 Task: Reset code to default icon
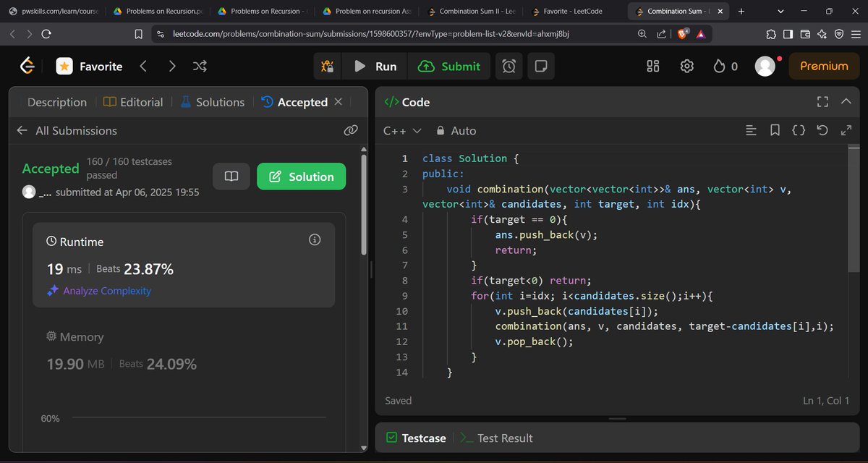(x=822, y=131)
